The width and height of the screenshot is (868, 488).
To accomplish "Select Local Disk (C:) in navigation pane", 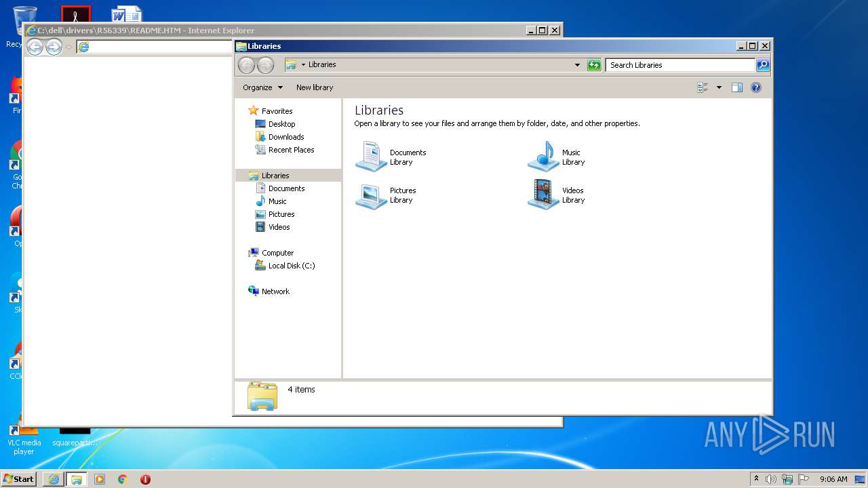I will (285, 266).
